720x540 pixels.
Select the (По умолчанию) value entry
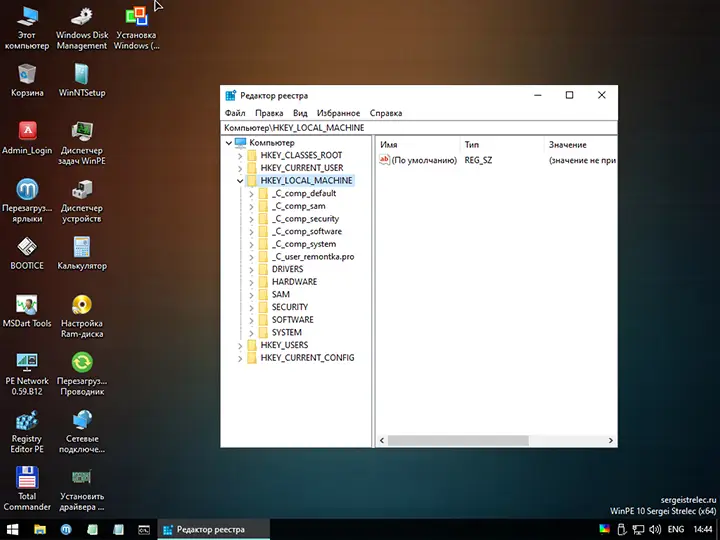coord(418,160)
